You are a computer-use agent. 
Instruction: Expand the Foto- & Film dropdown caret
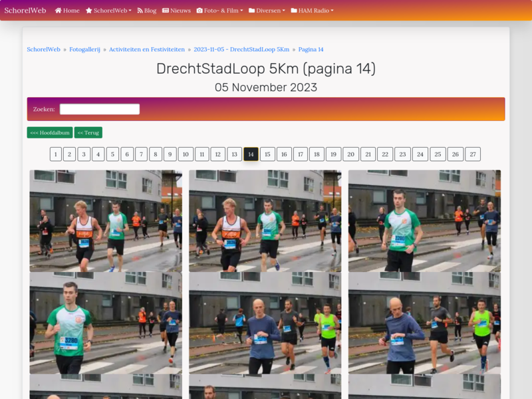pos(241,11)
